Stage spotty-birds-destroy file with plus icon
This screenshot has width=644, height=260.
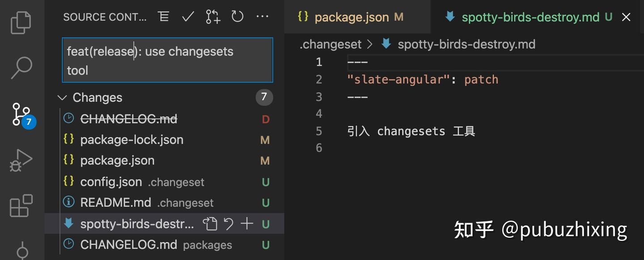(247, 224)
